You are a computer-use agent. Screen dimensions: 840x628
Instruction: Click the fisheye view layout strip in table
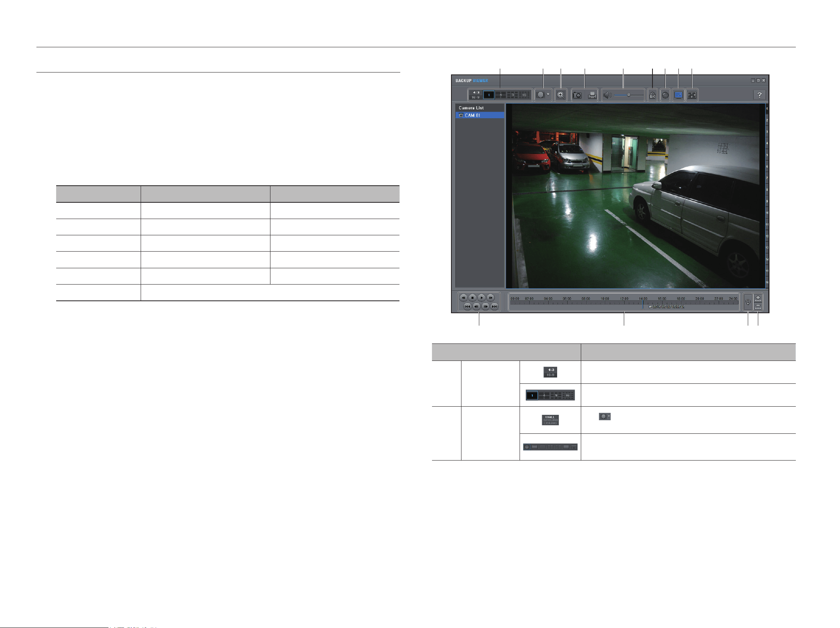tap(550, 447)
